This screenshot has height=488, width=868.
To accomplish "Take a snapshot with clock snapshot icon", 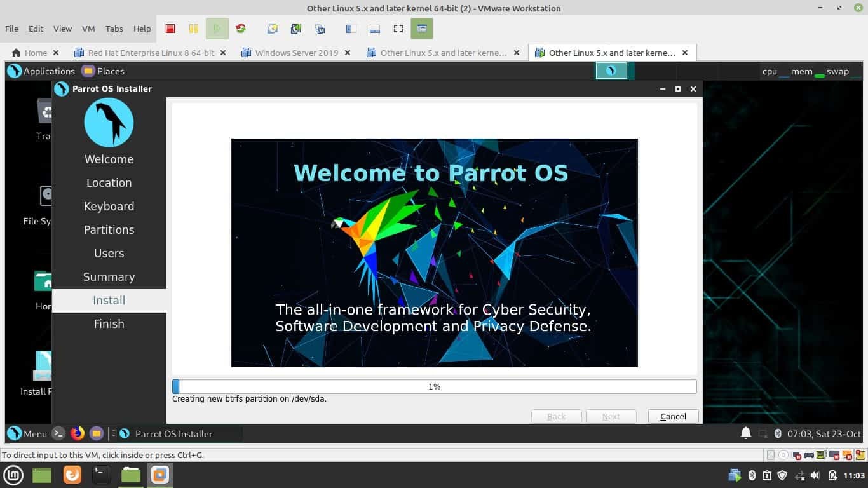I will click(273, 29).
